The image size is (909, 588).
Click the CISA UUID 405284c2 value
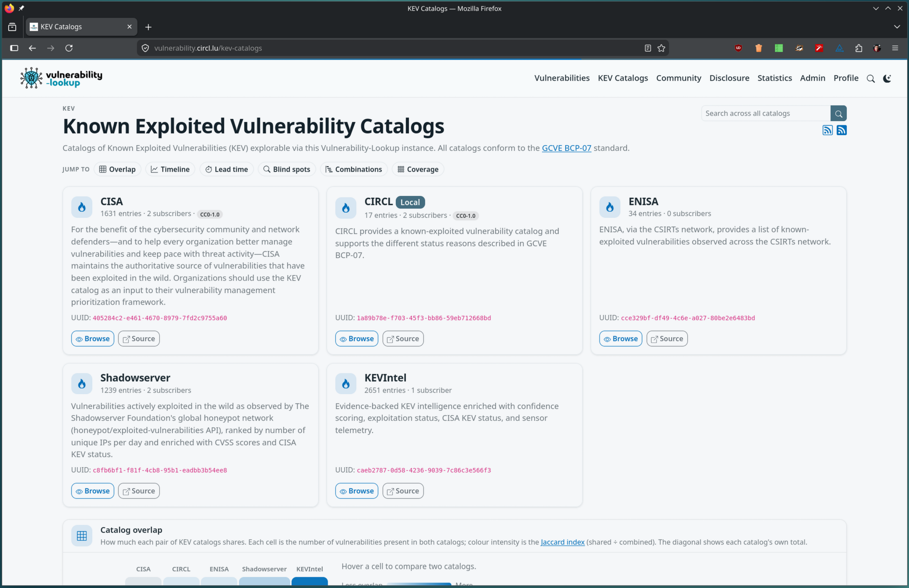[160, 318]
